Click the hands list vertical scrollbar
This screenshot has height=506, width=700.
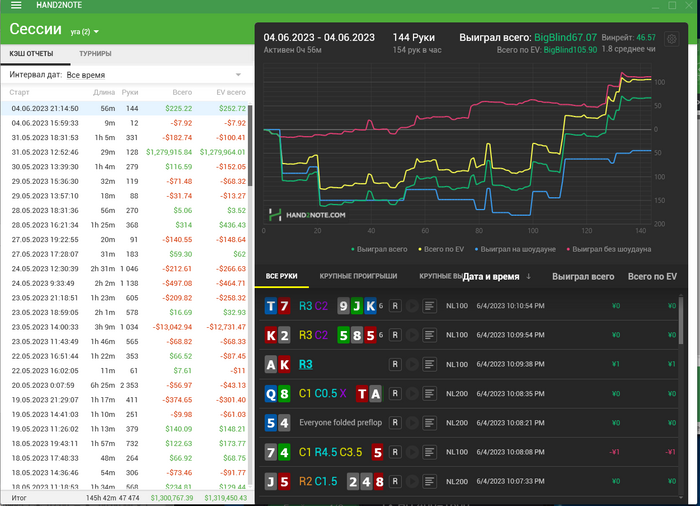pyautogui.click(x=681, y=319)
